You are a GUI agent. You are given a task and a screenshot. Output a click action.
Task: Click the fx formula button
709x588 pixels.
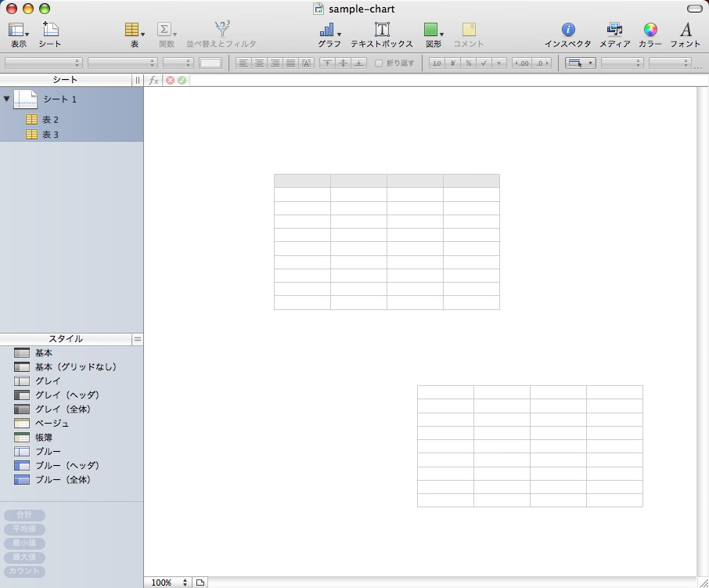(x=153, y=81)
